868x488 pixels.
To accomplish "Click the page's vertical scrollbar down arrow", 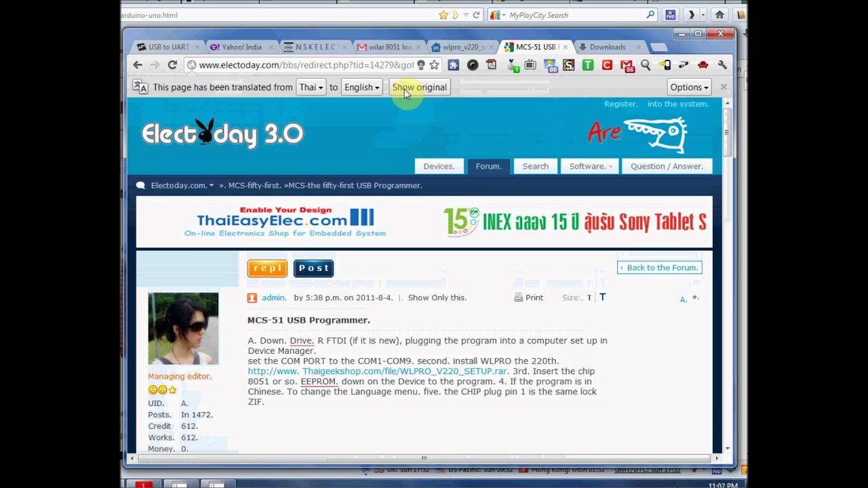I will 728,448.
